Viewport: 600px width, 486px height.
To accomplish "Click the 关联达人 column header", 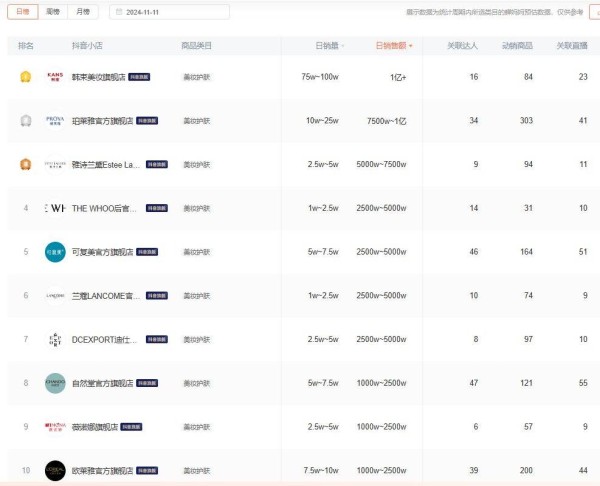I will pyautogui.click(x=462, y=46).
